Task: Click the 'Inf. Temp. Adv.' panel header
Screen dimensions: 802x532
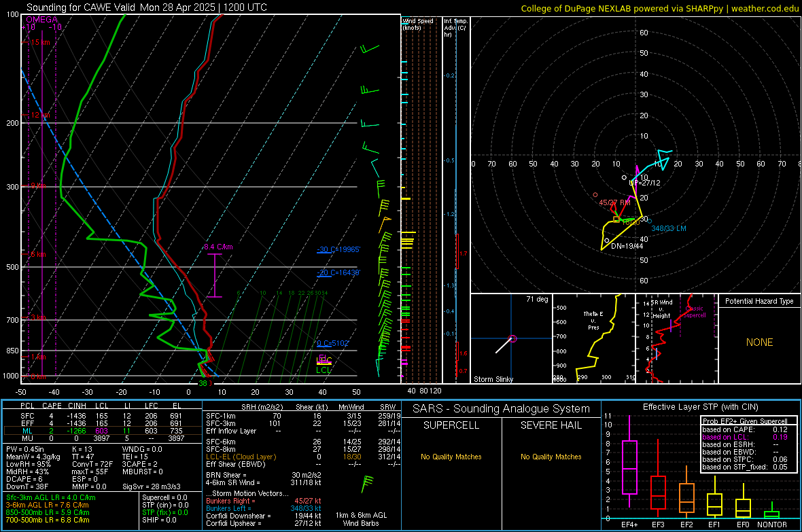Action: [x=455, y=28]
